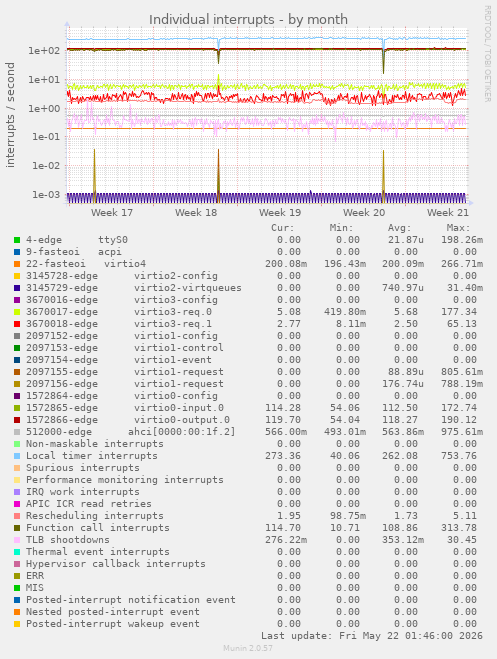Click the pink swatch beside TLB shootdowns
Screen dimensions: 497x659
[17, 540]
